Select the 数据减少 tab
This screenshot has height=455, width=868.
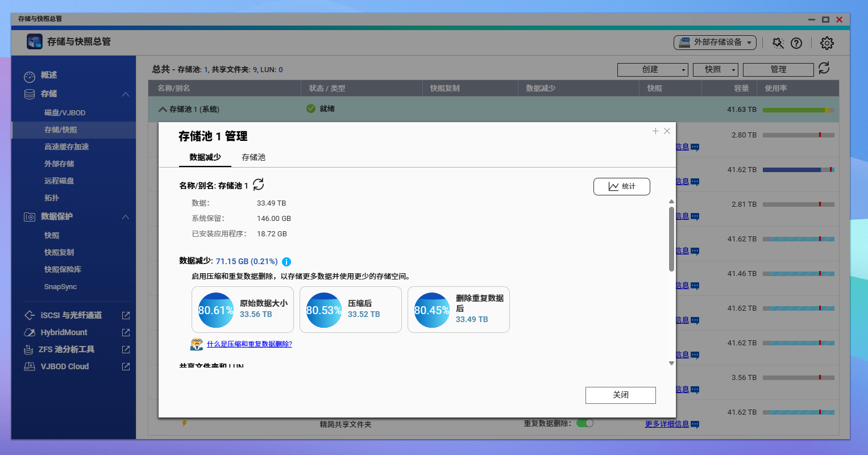(205, 157)
